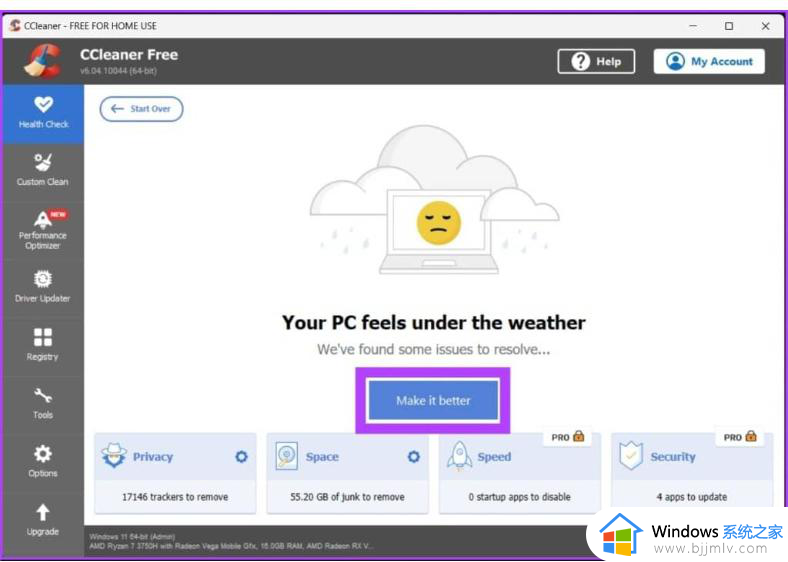Click the Privacy spy icon
Image resolution: width=788 pixels, height=562 pixels.
pos(114,456)
